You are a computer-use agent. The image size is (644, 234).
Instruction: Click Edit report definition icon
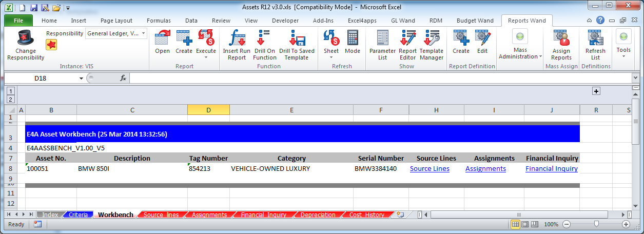482,38
